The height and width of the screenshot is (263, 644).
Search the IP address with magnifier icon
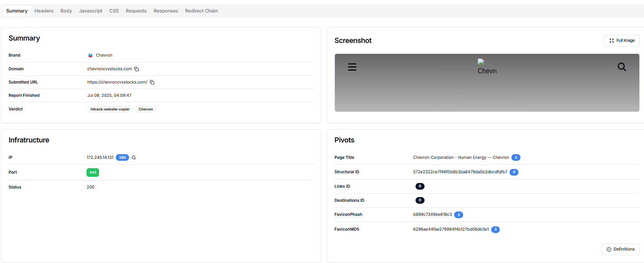click(x=134, y=158)
